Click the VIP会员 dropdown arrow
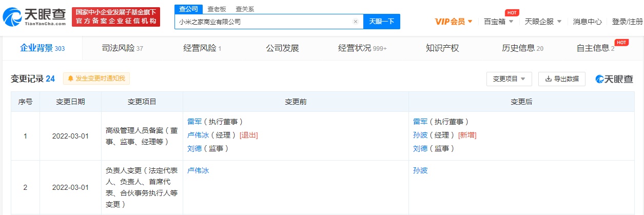This screenshot has height=215, width=644. pos(470,22)
